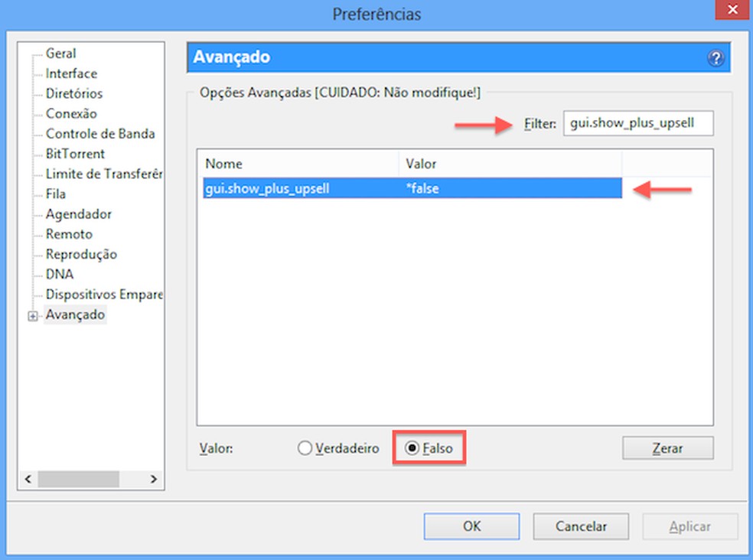Sort by the Nome column header
This screenshot has height=560, width=753.
(300, 164)
